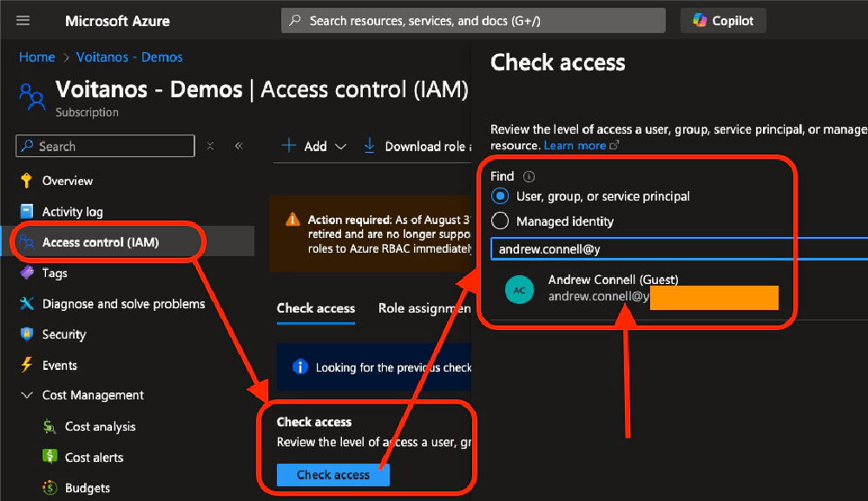Open Security menu item
This screenshot has width=868, height=501.
coord(64,334)
